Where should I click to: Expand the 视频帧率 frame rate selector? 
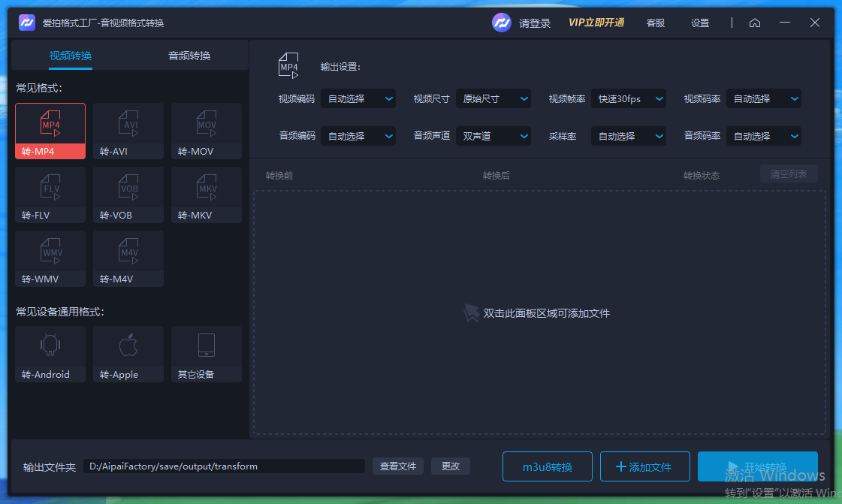pos(629,98)
